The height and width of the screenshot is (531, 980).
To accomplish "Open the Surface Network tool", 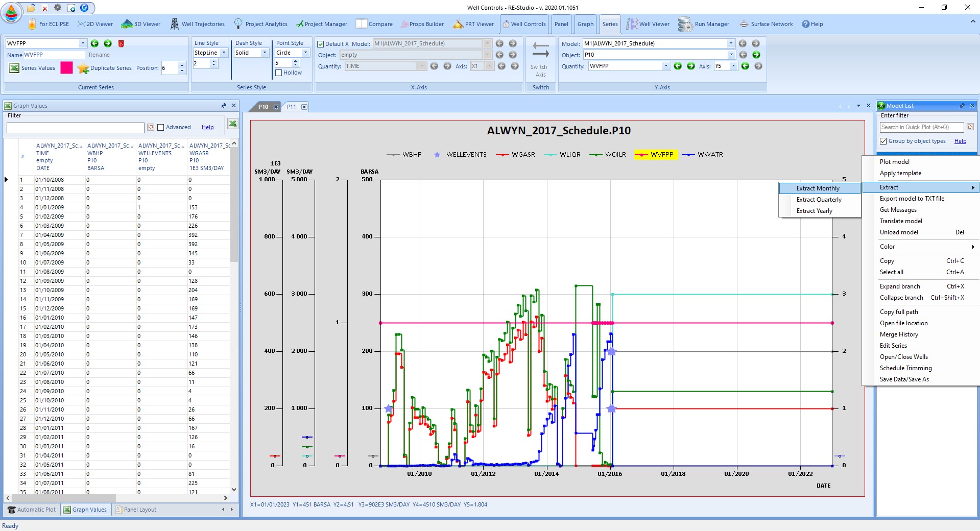I will (x=766, y=24).
